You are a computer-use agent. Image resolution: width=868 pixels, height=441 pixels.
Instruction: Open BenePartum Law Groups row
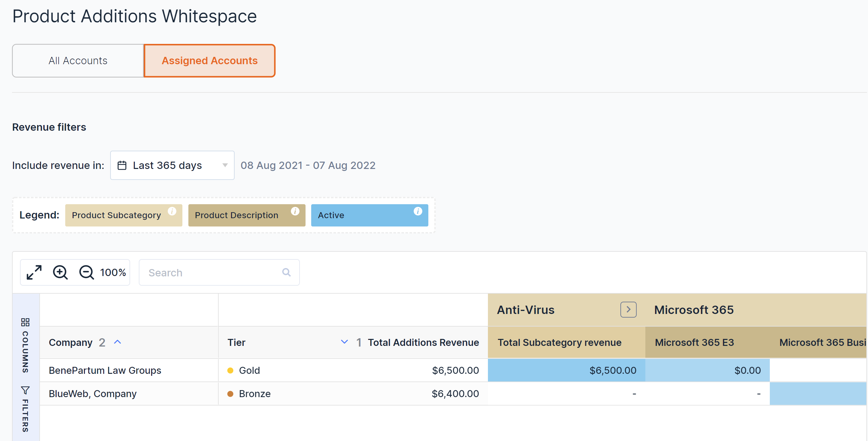(105, 370)
